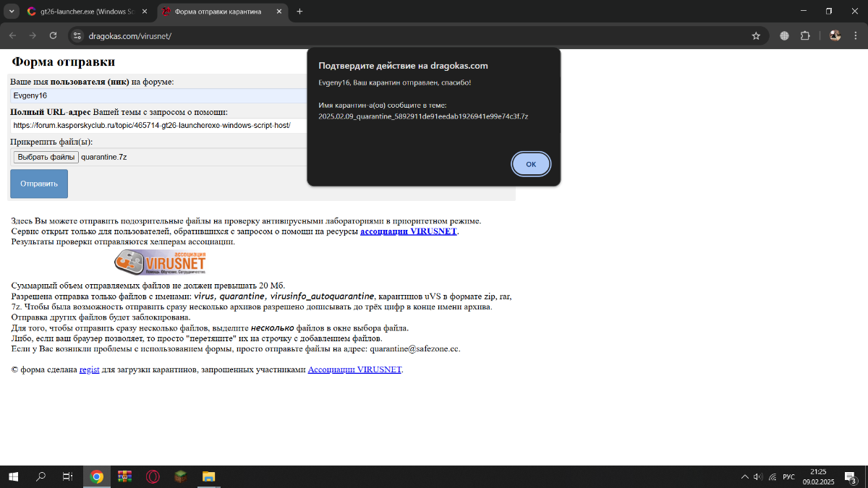View site information icon in address bar

pyautogui.click(x=78, y=35)
